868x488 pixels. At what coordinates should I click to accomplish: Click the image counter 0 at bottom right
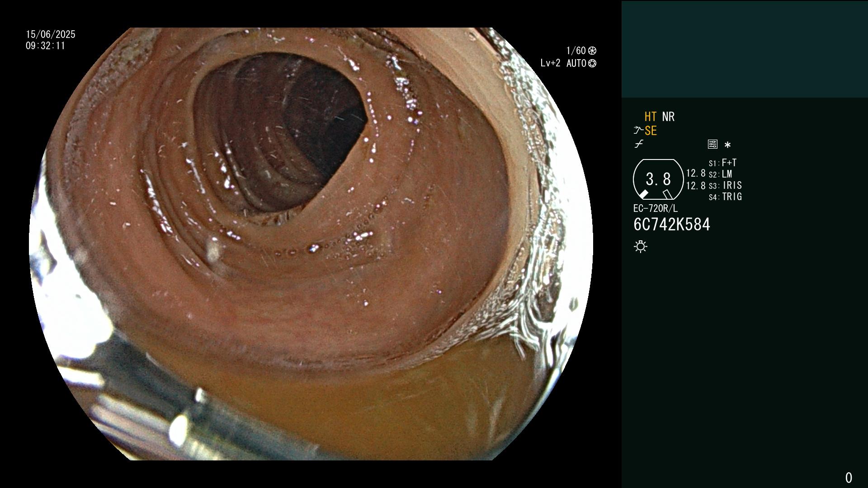coord(849,478)
